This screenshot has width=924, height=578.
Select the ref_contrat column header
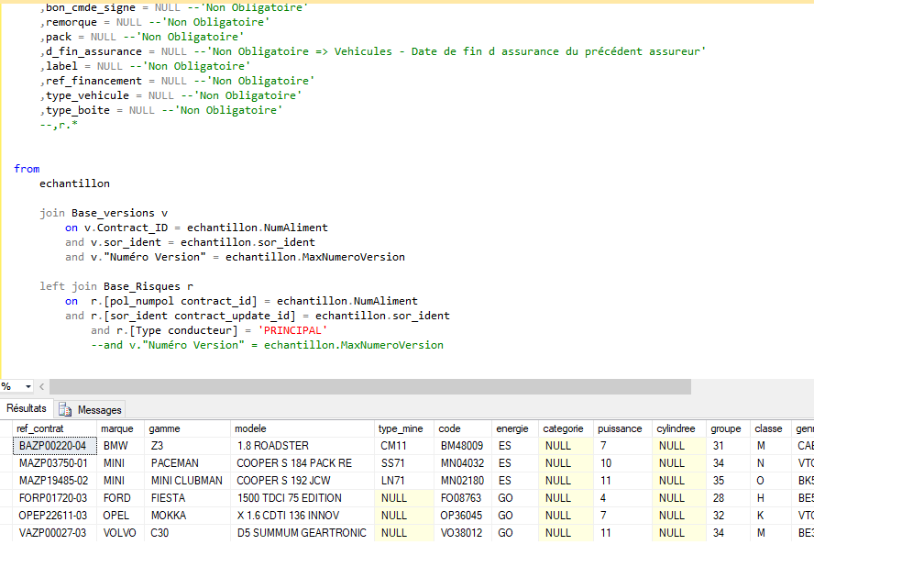[x=53, y=428]
